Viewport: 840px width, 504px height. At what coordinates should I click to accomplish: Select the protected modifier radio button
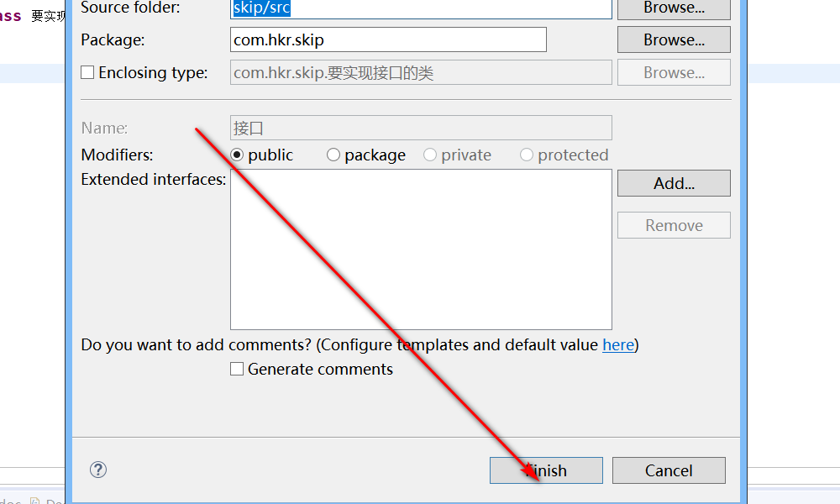[527, 155]
